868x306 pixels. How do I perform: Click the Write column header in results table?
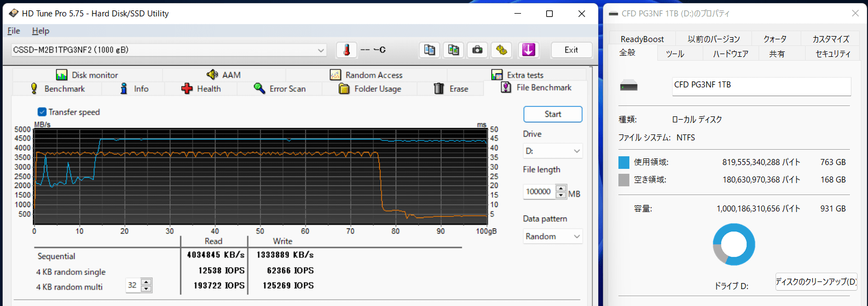[x=283, y=241]
